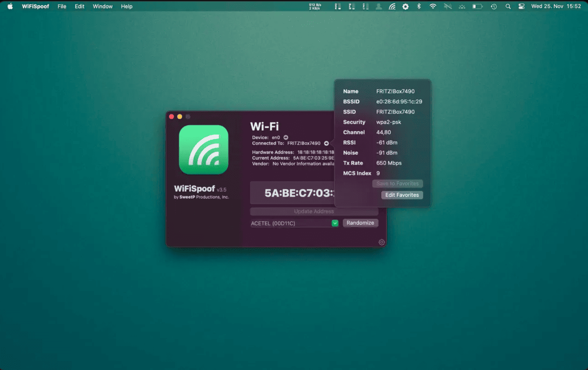This screenshot has width=588, height=370.
Task: Click the Update Address button
Action: [314, 212]
